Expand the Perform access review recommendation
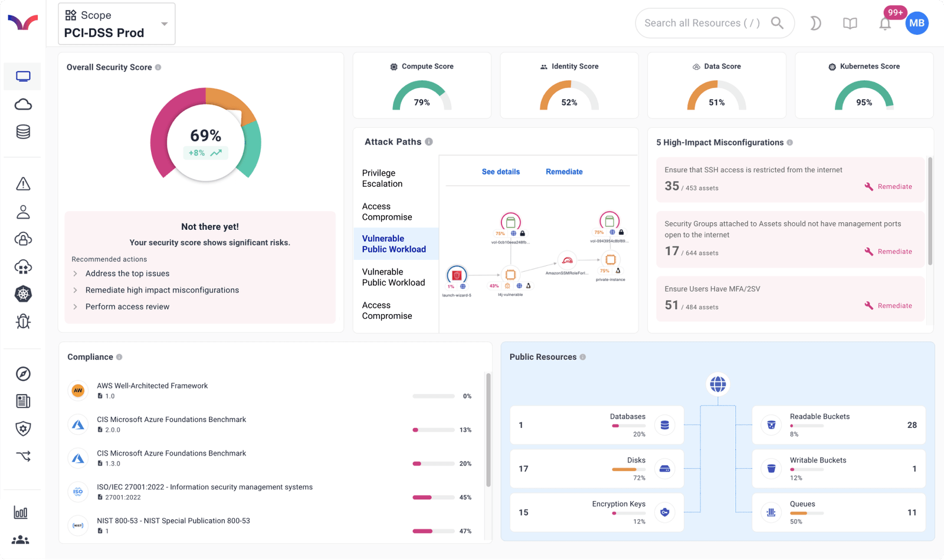 coord(127,307)
